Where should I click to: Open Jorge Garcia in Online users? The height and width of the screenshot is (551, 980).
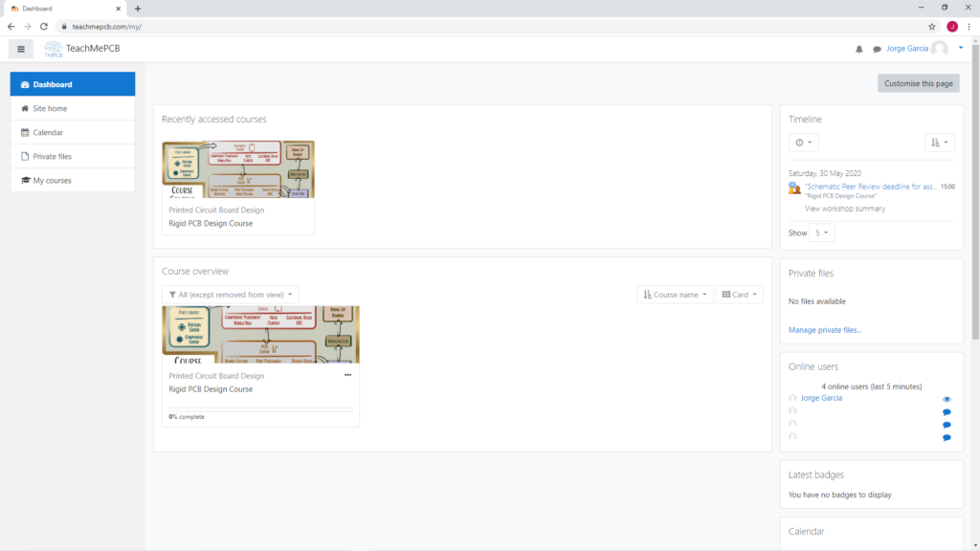821,398
